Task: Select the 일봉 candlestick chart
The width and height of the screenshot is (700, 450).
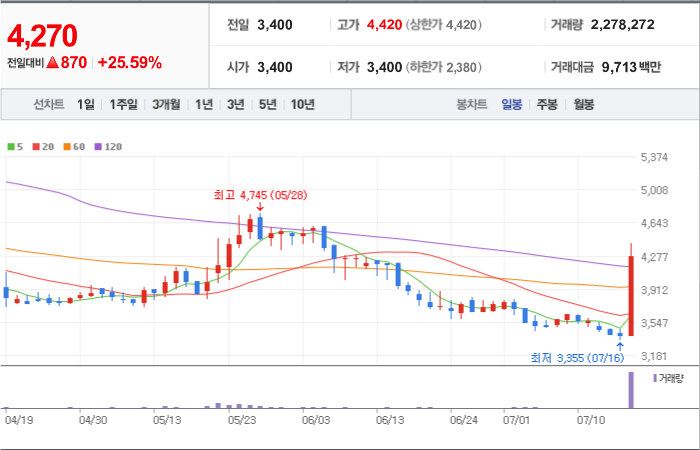Action: 512,105
